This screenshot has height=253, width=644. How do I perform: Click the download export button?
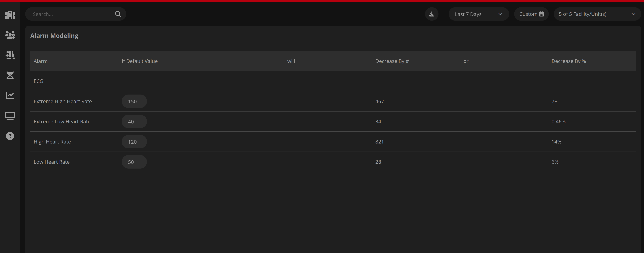432,14
